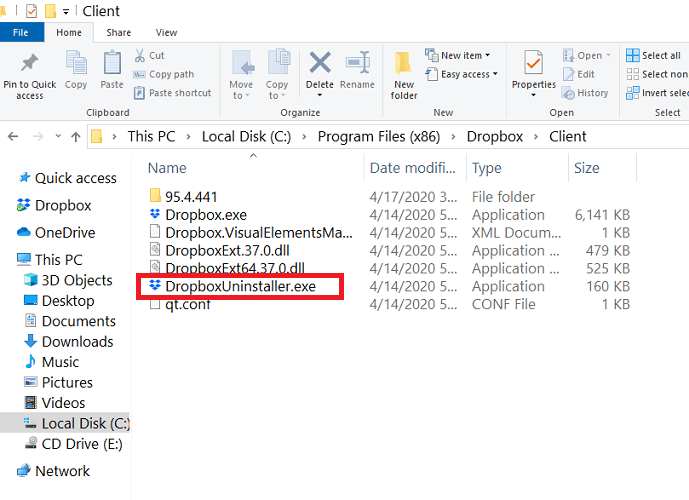Open Copy to folder menu

(x=277, y=75)
